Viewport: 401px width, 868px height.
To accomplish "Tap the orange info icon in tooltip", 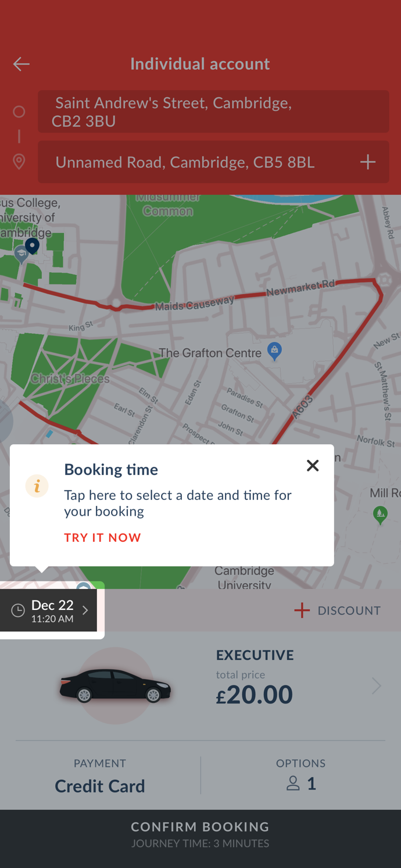I will (37, 486).
